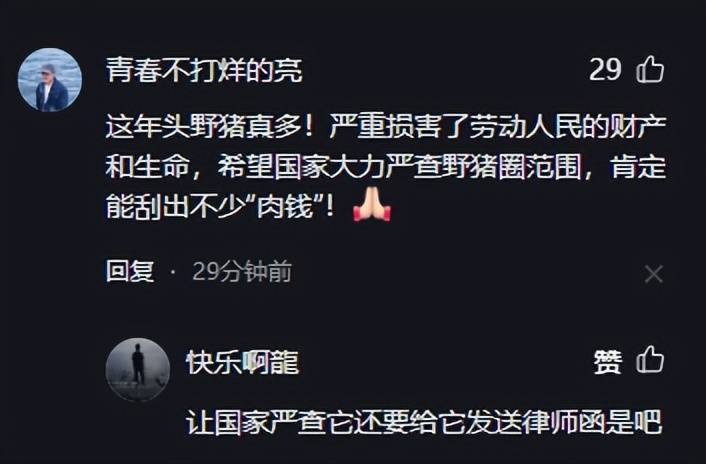Open the 快乐啊龍 avatar picture
The height and width of the screenshot is (464, 706).
pyautogui.click(x=138, y=369)
